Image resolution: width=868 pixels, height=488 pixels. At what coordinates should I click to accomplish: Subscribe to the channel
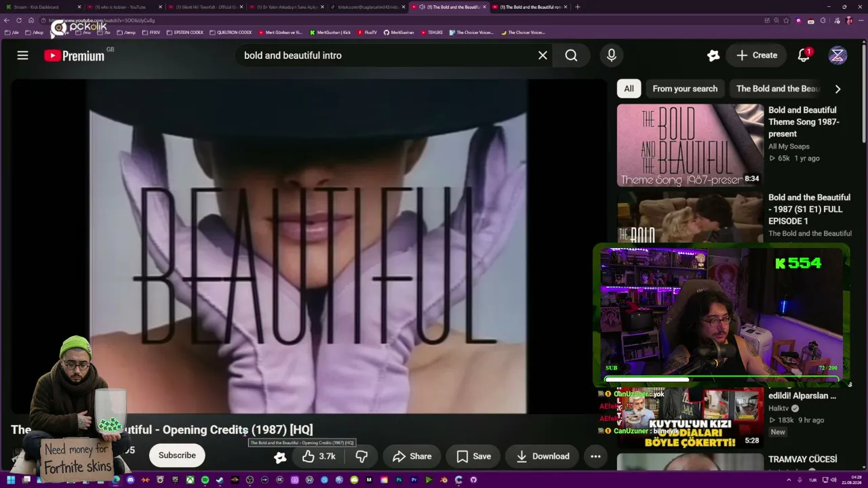click(177, 455)
